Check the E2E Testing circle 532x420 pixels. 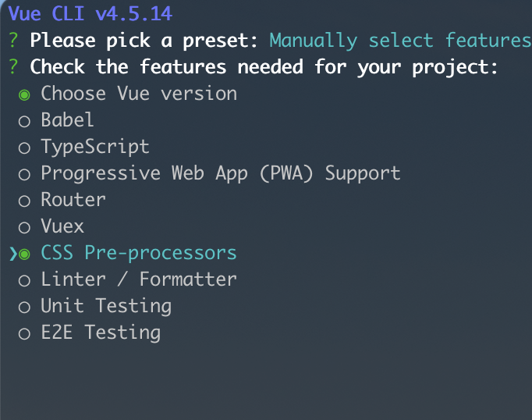24,333
